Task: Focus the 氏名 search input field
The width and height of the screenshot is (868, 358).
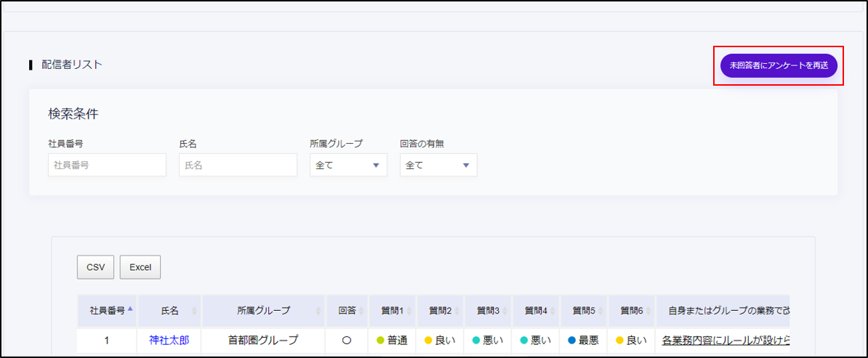Action: coord(238,165)
